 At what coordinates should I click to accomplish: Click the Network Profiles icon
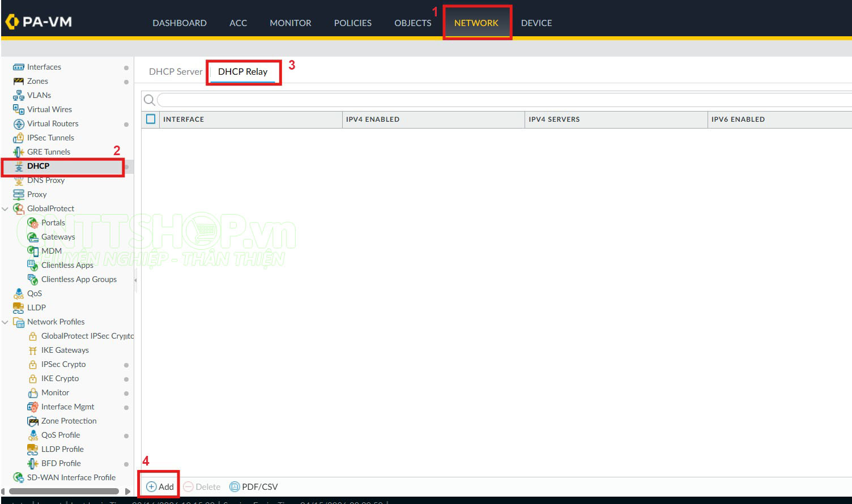click(19, 322)
